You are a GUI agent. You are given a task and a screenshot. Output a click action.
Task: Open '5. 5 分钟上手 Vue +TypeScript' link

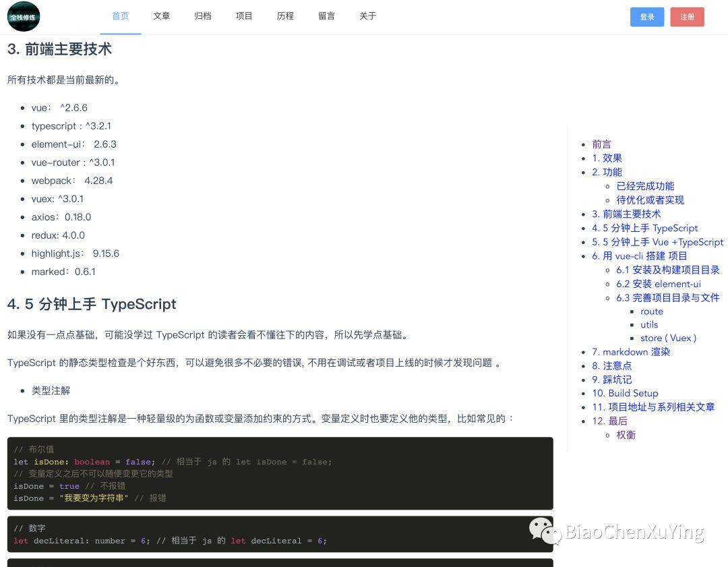[x=657, y=242]
